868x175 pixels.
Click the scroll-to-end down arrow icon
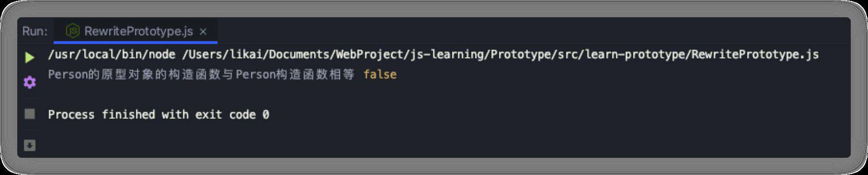[30, 145]
